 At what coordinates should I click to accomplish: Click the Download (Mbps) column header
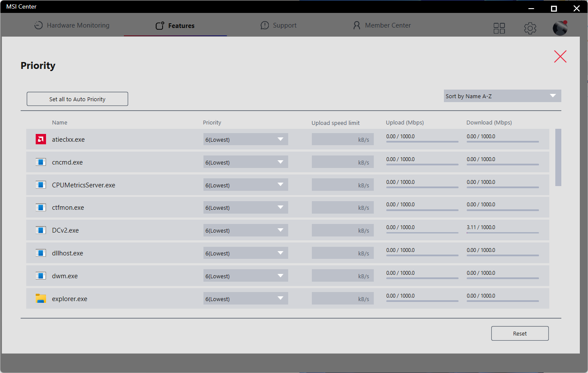coord(489,122)
